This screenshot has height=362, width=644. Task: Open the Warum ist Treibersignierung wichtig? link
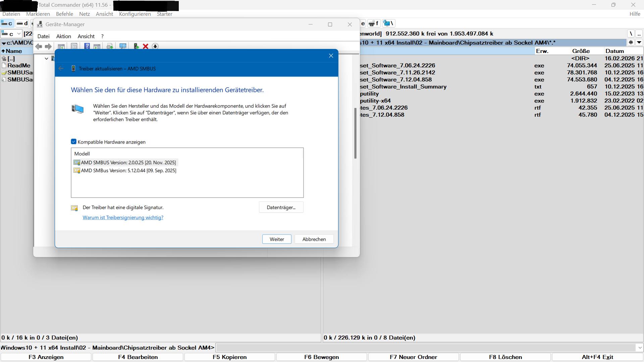pyautogui.click(x=123, y=218)
